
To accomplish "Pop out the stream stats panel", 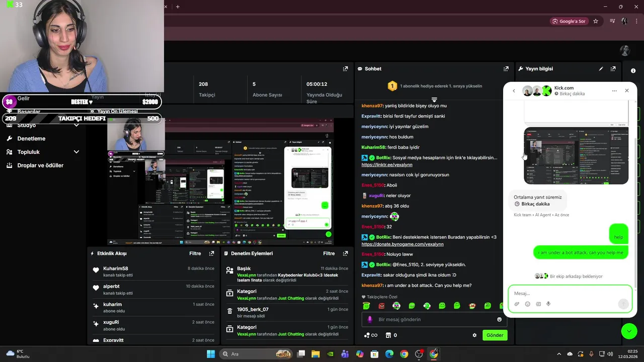I will pos(345,69).
